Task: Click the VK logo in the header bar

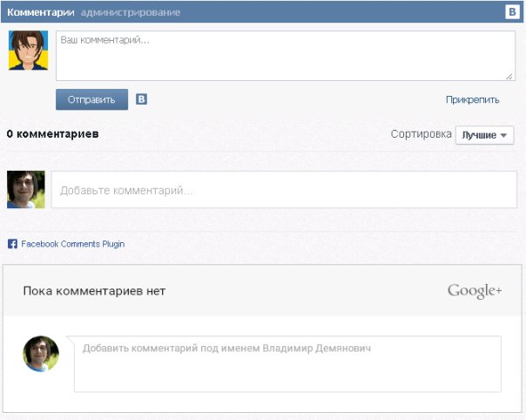Action: pyautogui.click(x=512, y=12)
